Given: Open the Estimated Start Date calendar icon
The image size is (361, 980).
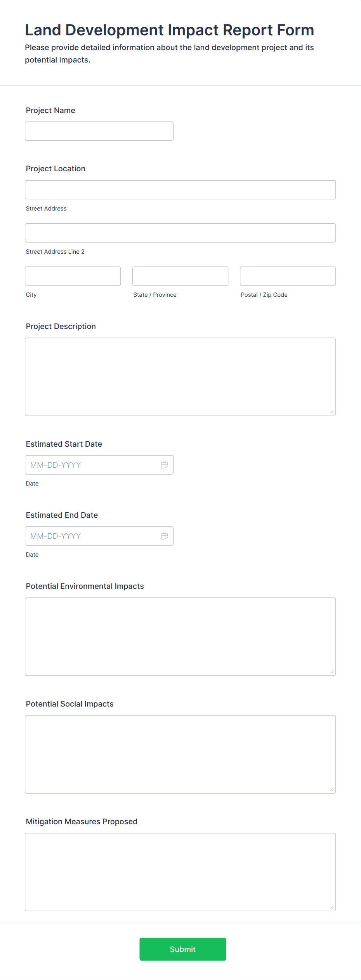Looking at the screenshot, I should point(165,465).
